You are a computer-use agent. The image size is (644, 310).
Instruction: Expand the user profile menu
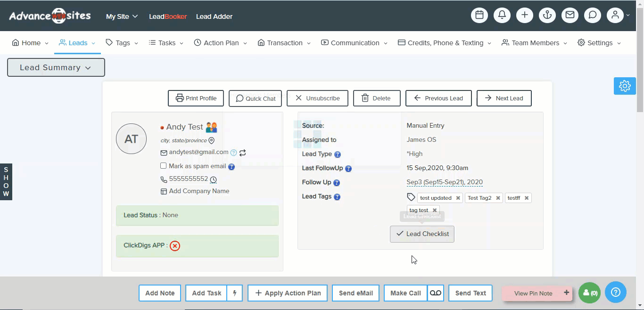click(x=618, y=16)
